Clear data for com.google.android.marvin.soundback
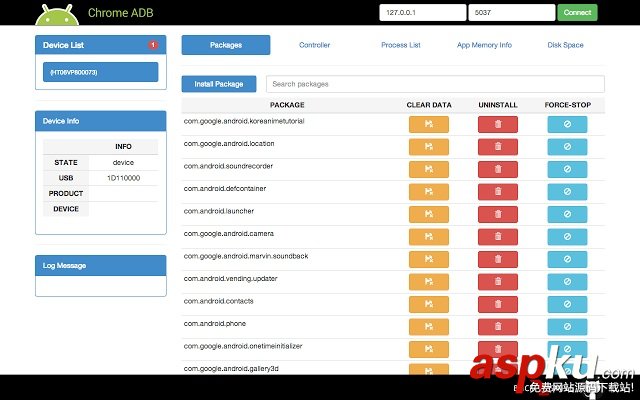Screen dimensions: 640x400 pyautogui.click(x=429, y=259)
